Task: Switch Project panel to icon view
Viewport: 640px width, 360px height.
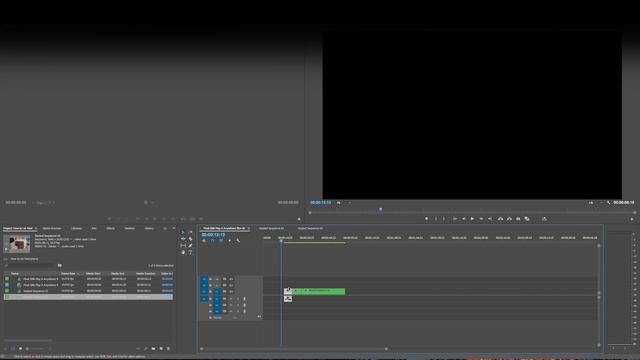Action: (20, 349)
